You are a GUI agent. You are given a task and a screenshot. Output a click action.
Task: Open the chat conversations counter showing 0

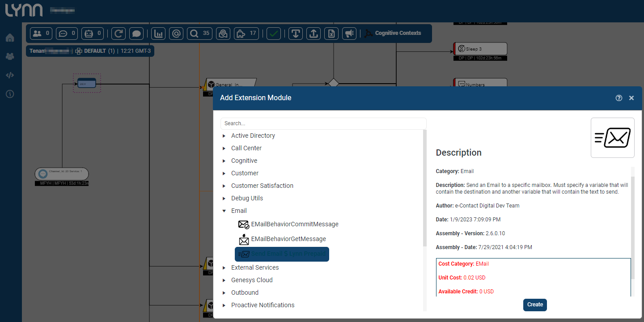[67, 34]
